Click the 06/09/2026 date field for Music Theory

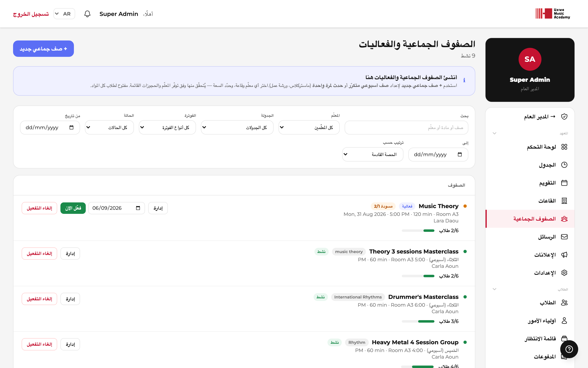[x=116, y=208]
